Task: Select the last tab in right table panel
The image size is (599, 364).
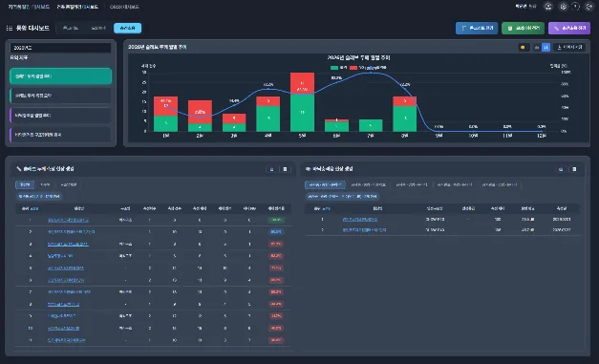Action: pos(500,184)
